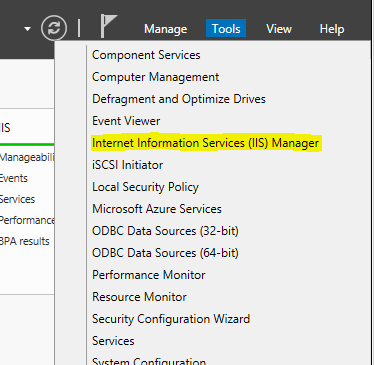Open Internet Information Services (IIS) Manager
Image resolution: width=374 pixels, height=365 pixels.
[205, 143]
